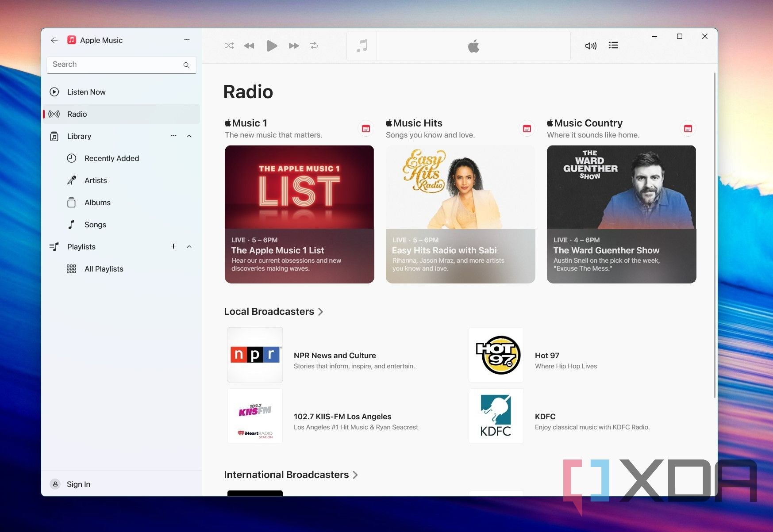Mute the volume with the speaker icon

[x=591, y=45]
